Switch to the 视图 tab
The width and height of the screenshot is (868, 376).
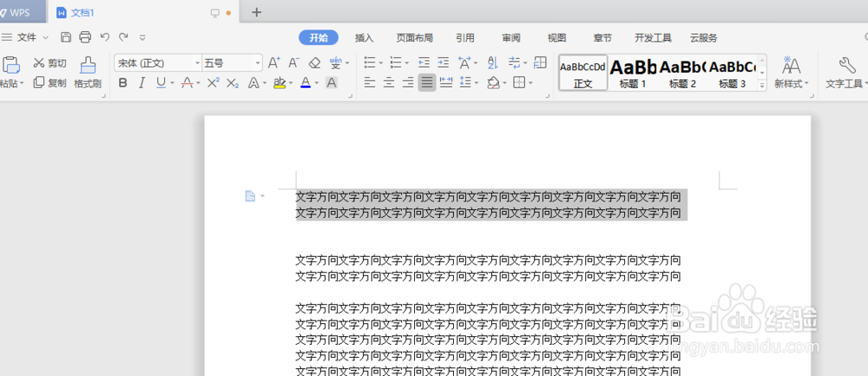[557, 37]
